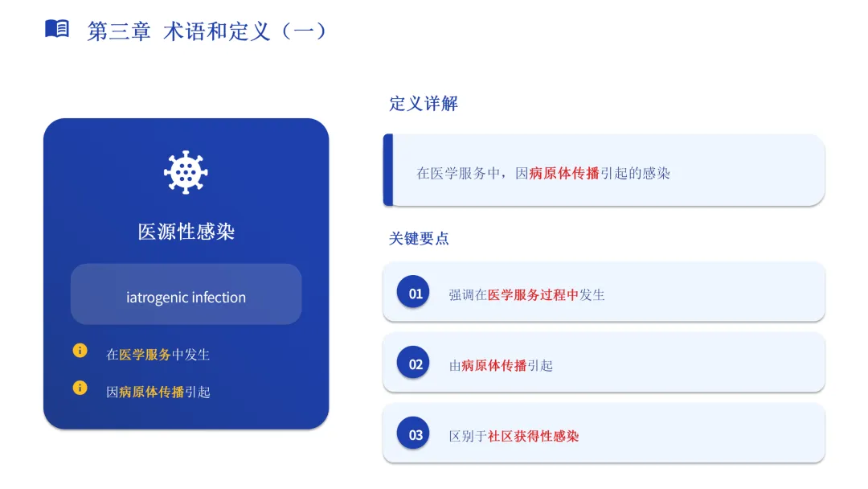868x489 pixels.
Task: Click the open book icon beside the title
Action: click(x=57, y=30)
